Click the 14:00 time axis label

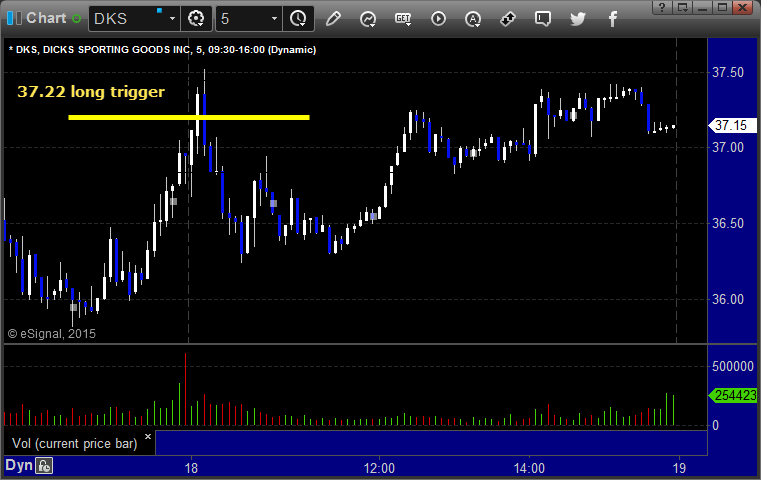[x=529, y=468]
